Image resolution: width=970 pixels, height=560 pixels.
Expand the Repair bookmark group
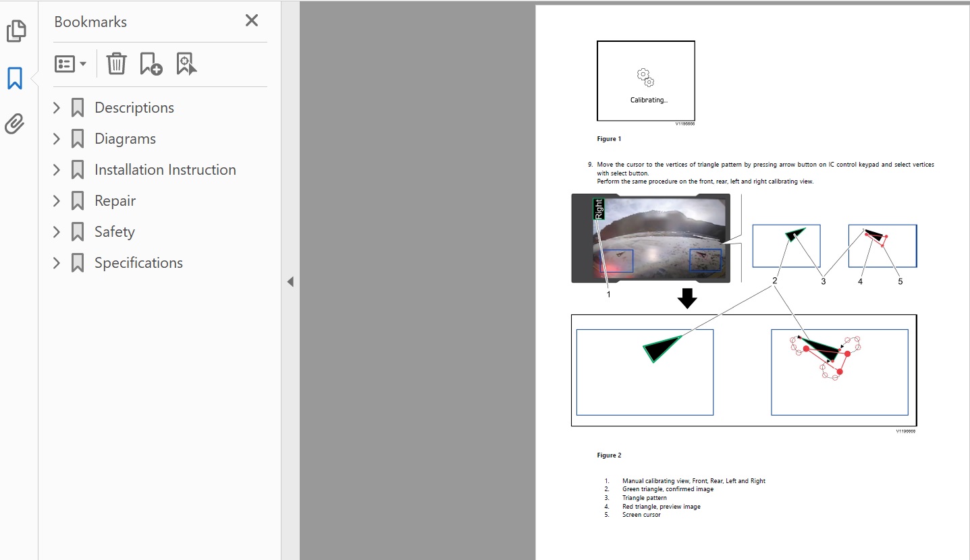pos(57,201)
